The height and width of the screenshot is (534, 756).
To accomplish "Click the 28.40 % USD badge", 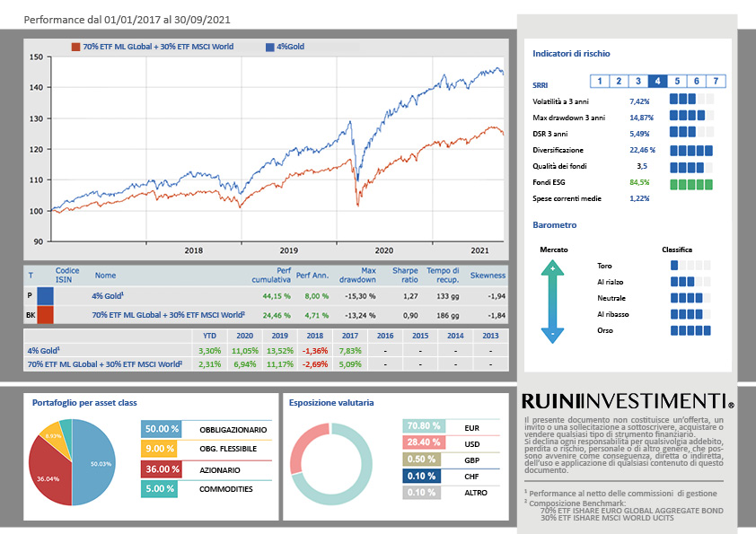I will pos(424,442).
